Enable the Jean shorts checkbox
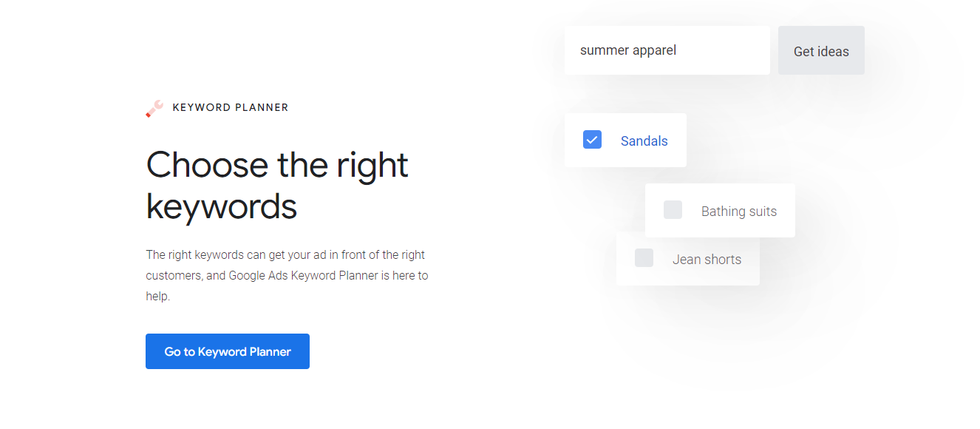Viewport: 980px width, 429px height. [x=644, y=258]
